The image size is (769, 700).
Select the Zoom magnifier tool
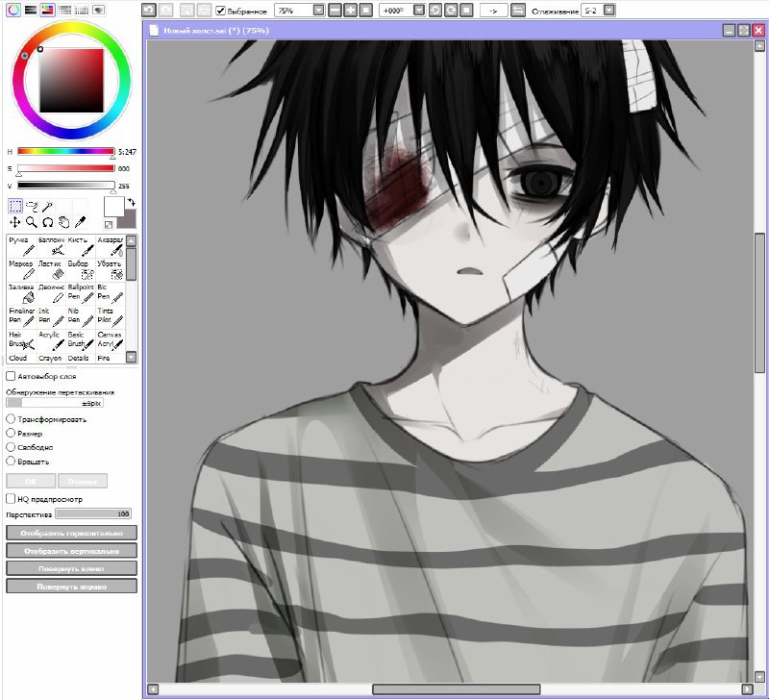pos(31,222)
